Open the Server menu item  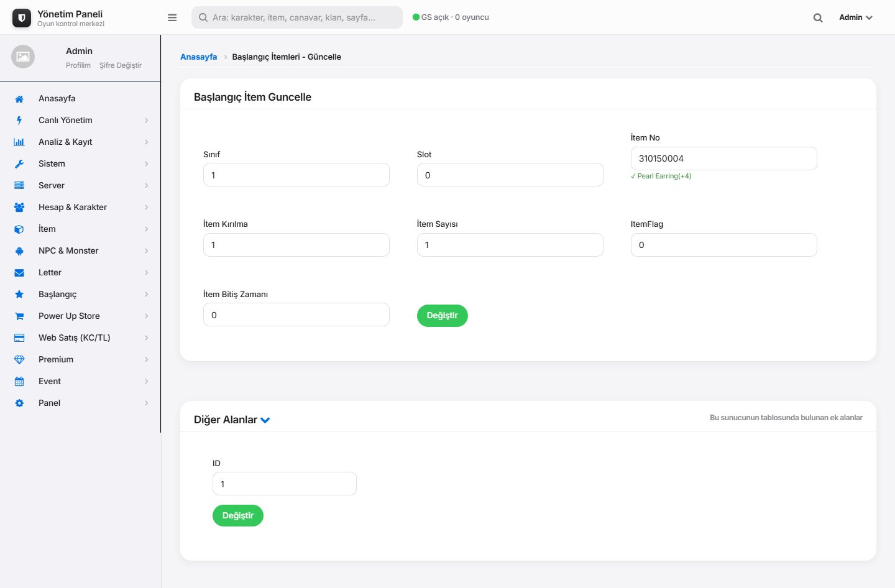point(80,185)
